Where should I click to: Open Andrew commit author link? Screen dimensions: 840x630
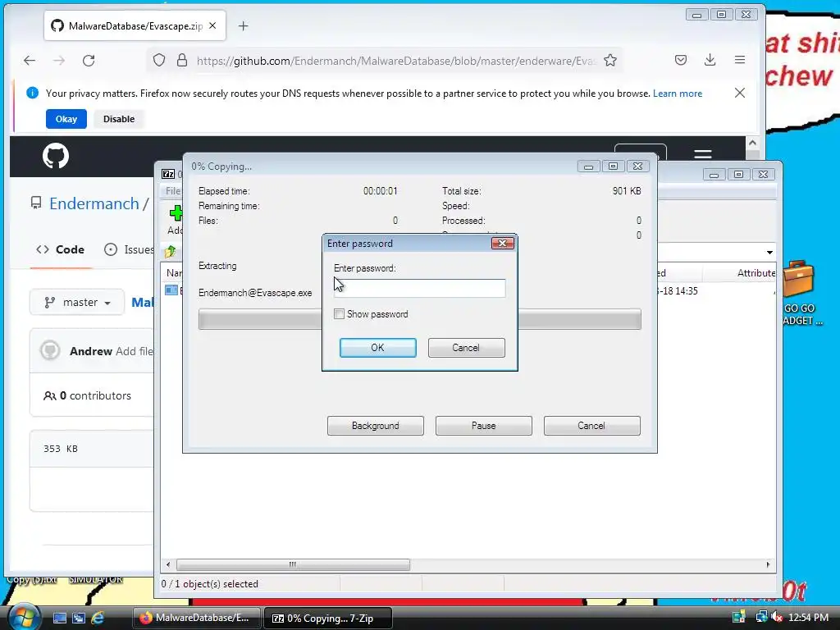pyautogui.click(x=91, y=351)
